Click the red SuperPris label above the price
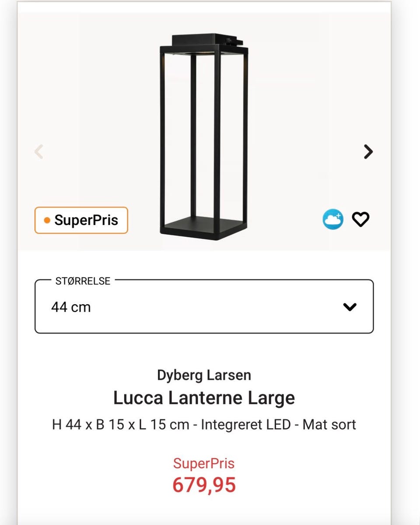The height and width of the screenshot is (525, 420). [x=204, y=463]
